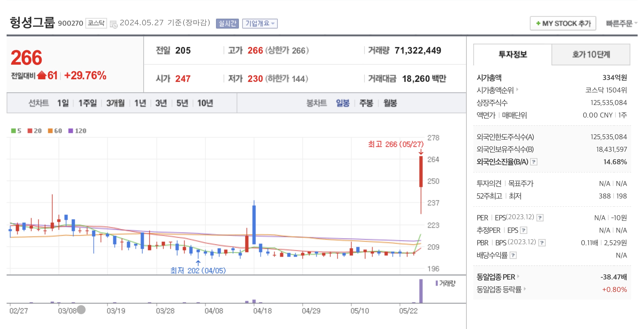Click the 최저 202 (04/05) chart marker
Screen dimensions: 644x329
pyautogui.click(x=198, y=270)
